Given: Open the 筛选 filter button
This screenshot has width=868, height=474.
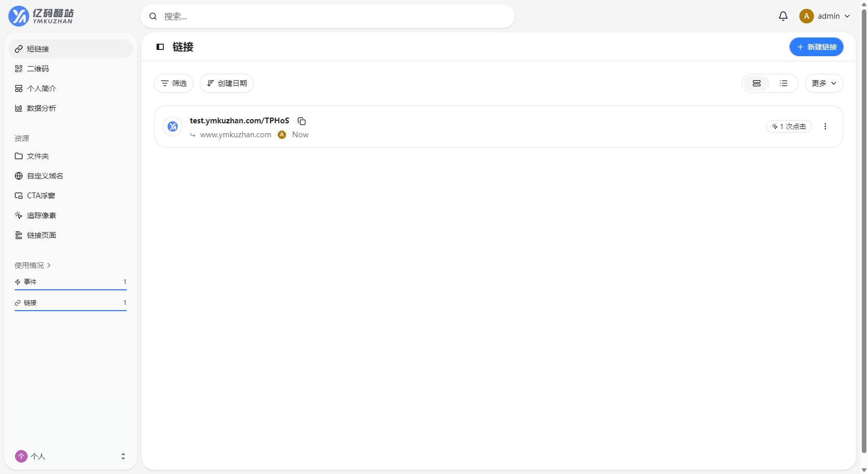Looking at the screenshot, I should 174,83.
